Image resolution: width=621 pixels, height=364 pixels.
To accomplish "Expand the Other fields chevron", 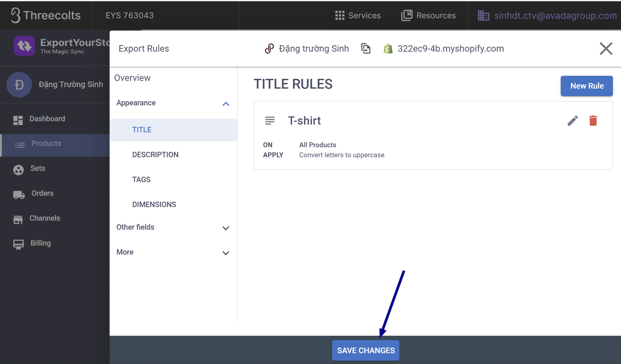I will pos(226,228).
